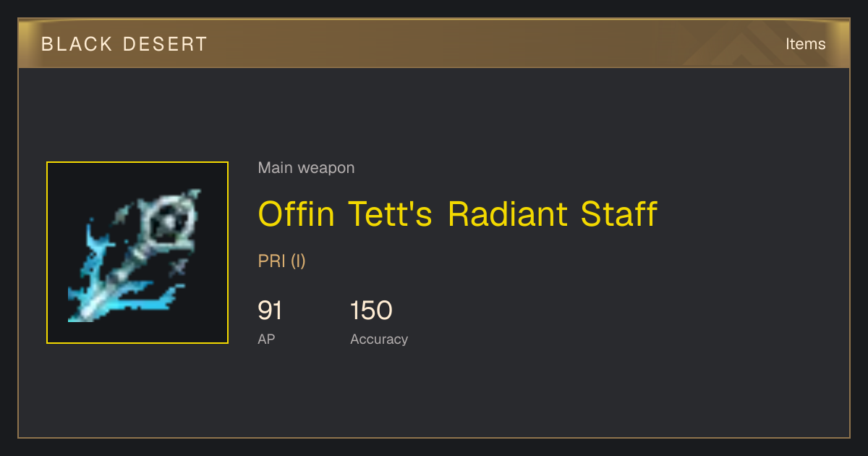Click the Accuracy stat label
868x456 pixels.
379,339
